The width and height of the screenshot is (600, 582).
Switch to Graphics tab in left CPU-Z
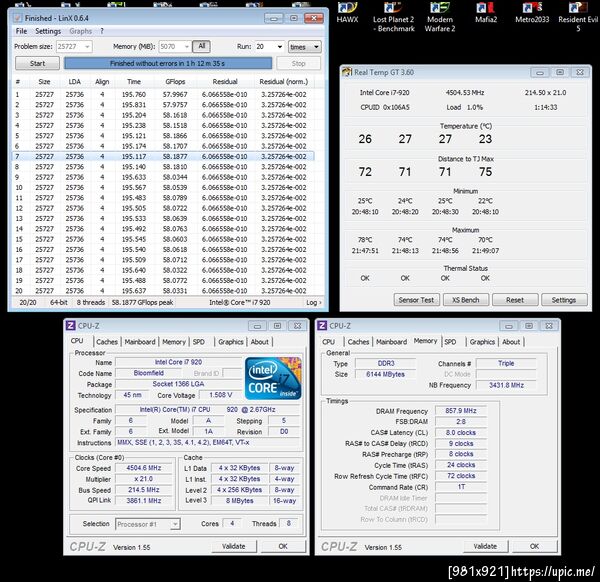click(x=231, y=342)
